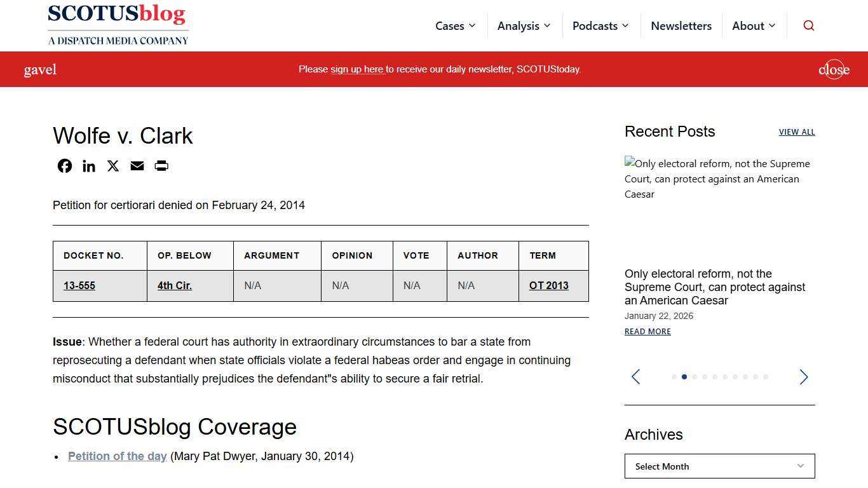Screen dimensions: 868x488
Task: Email this case page via envelope icon
Action: [x=137, y=166]
